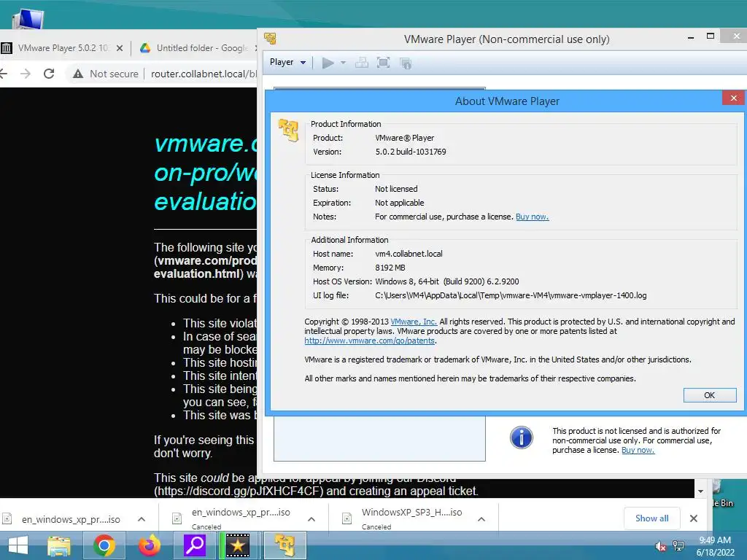This screenshot has width=747, height=560.
Task: Open the vmware.com/go/patents link
Action: pyautogui.click(x=370, y=341)
